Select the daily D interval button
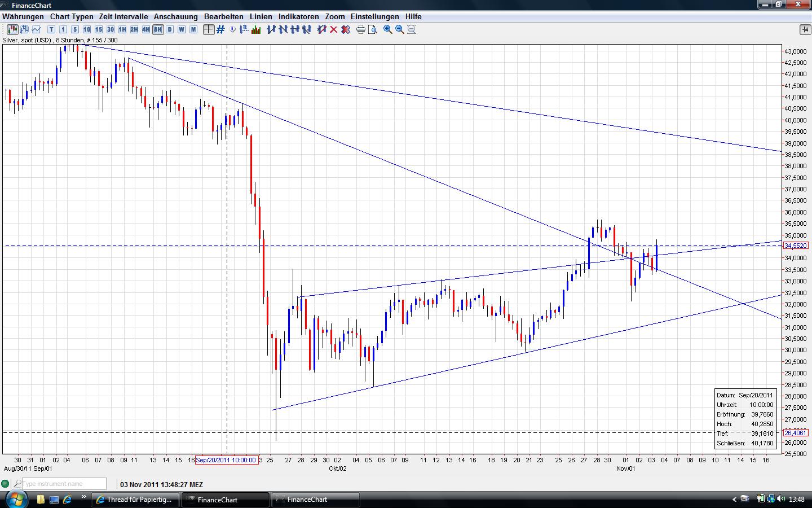 [x=170, y=29]
